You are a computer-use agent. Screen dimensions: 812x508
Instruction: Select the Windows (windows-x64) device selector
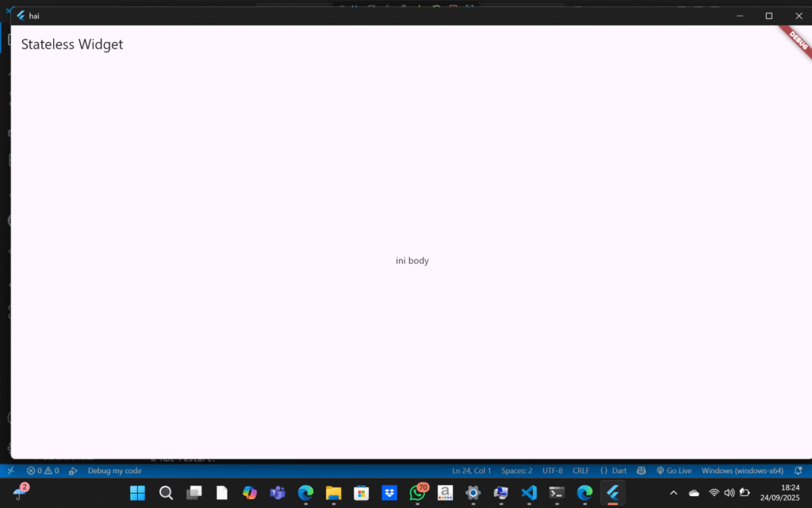[x=742, y=471]
